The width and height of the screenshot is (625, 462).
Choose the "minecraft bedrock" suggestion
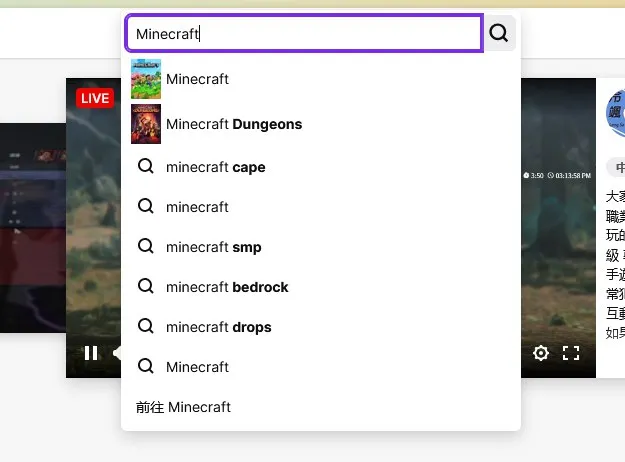227,287
